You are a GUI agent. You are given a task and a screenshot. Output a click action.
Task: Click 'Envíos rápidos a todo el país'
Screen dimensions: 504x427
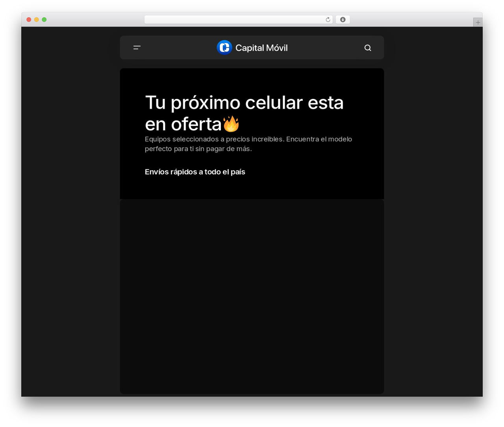pyautogui.click(x=195, y=172)
